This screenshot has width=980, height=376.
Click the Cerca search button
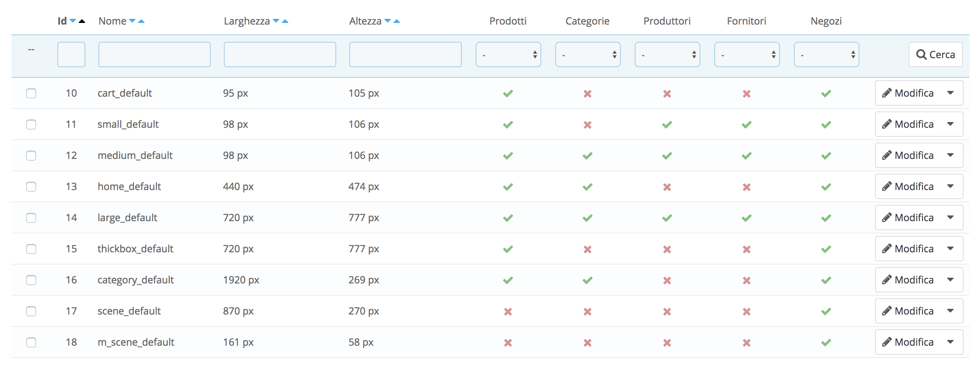pyautogui.click(x=935, y=54)
